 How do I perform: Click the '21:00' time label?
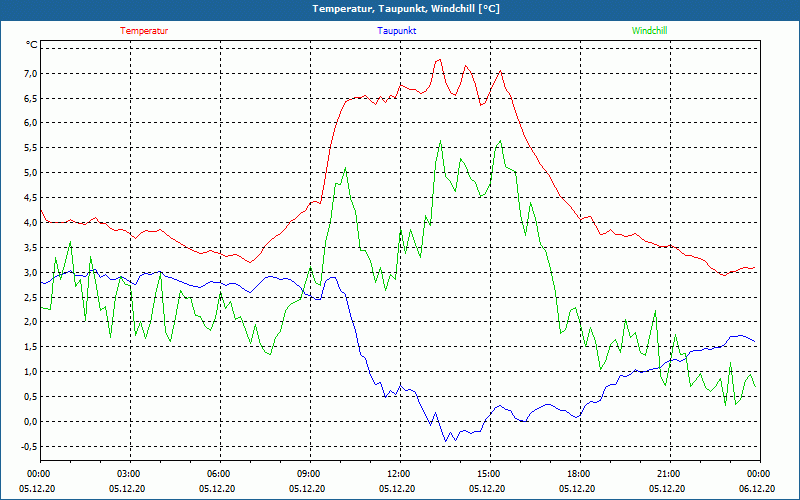click(667, 473)
